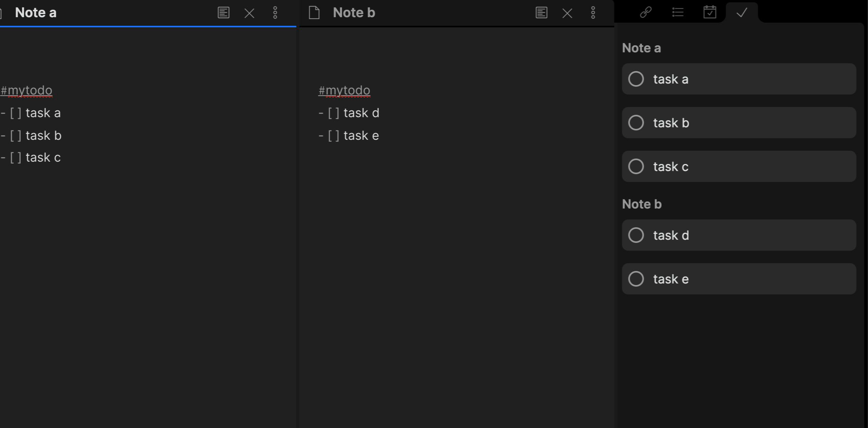Open Note b more options menu
Screen dimensions: 868x428
[x=593, y=13]
